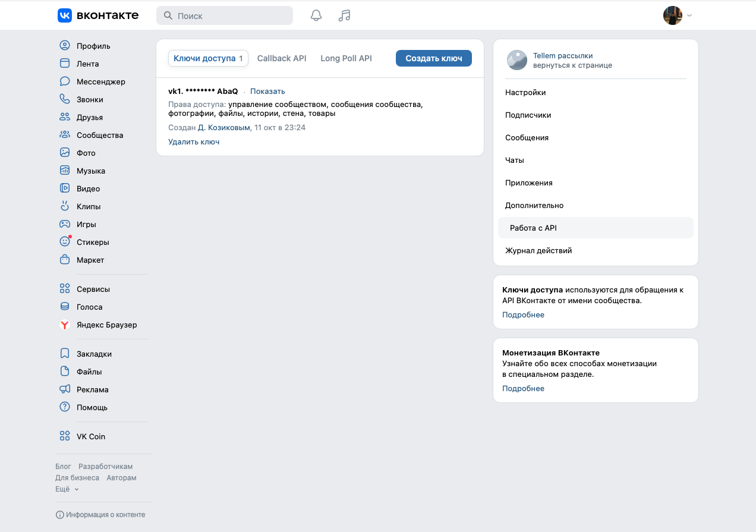
Task: Open Д. Козиковым profile link
Action: pyautogui.click(x=224, y=127)
